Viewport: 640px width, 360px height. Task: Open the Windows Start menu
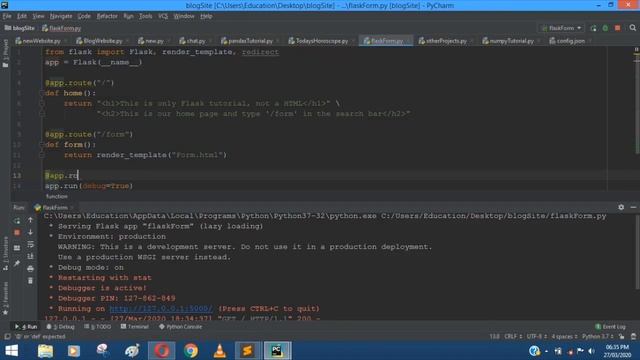11,351
